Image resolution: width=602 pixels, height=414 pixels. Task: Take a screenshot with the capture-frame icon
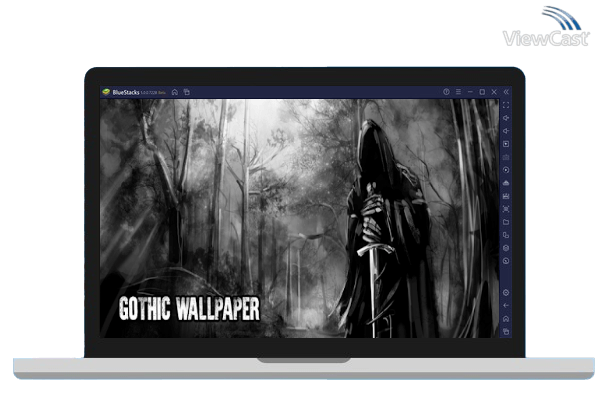[x=506, y=209]
